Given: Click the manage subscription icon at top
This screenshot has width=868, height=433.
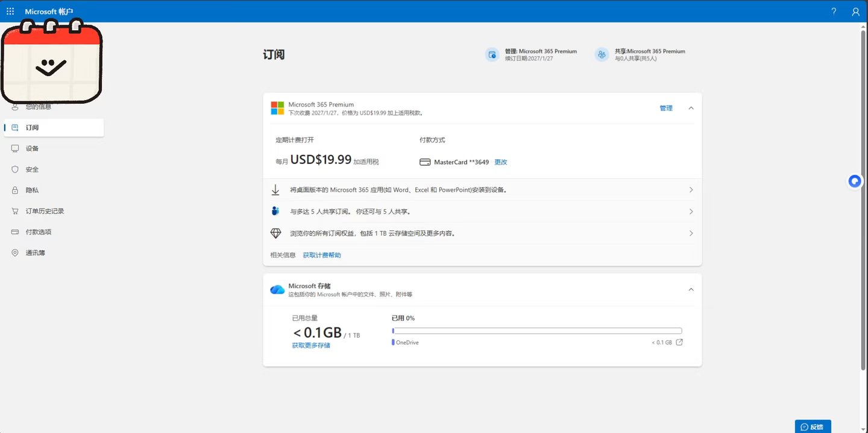Looking at the screenshot, I should pyautogui.click(x=492, y=55).
